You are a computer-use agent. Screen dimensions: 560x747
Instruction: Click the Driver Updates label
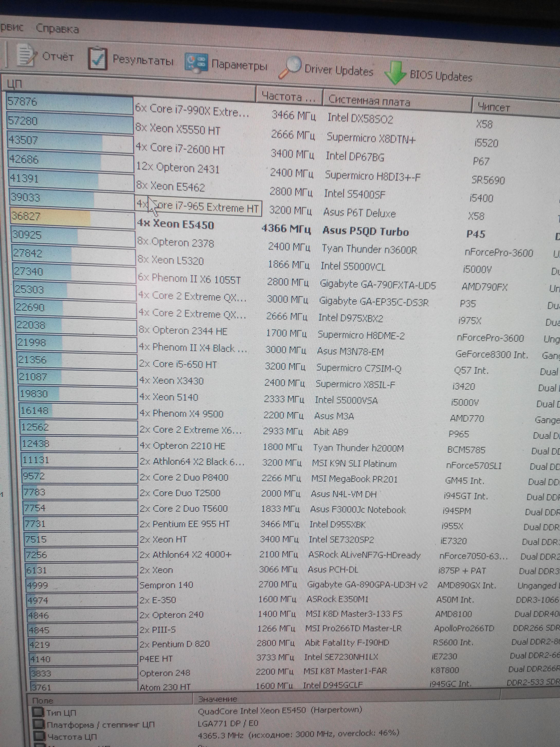point(339,70)
